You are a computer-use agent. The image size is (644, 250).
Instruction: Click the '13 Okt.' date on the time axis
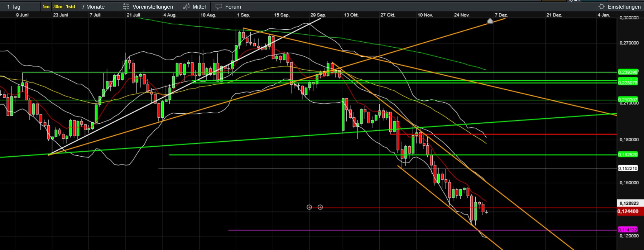(351, 15)
